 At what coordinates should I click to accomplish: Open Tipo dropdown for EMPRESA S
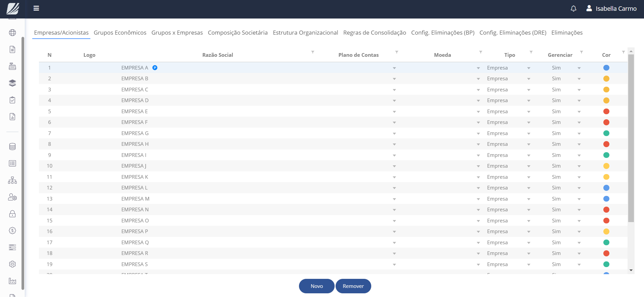(529, 265)
